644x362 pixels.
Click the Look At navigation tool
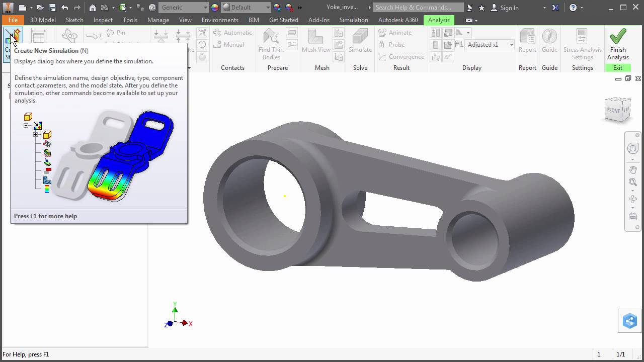coord(633,217)
